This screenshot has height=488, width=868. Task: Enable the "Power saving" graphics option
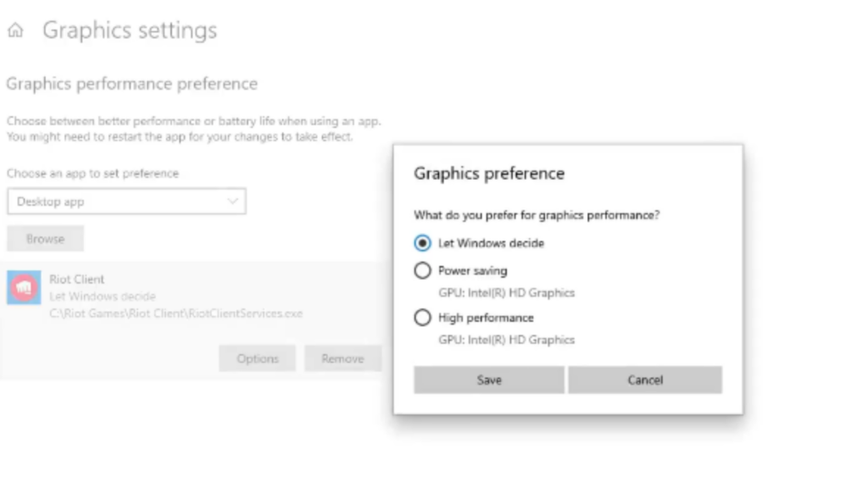(421, 270)
